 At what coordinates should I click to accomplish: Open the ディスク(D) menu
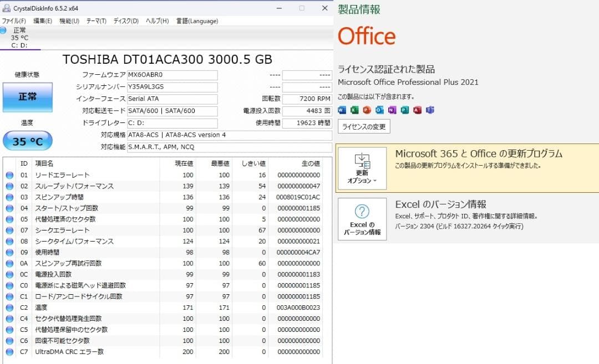(125, 20)
